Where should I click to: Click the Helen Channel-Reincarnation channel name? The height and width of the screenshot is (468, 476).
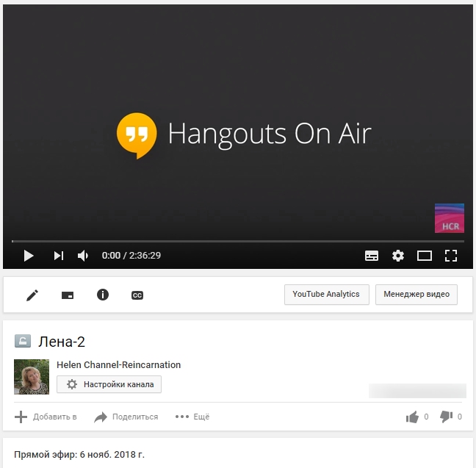tap(118, 365)
